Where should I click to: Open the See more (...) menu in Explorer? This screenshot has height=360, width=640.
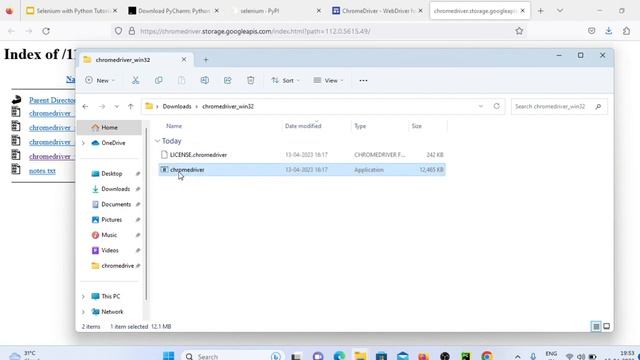363,80
